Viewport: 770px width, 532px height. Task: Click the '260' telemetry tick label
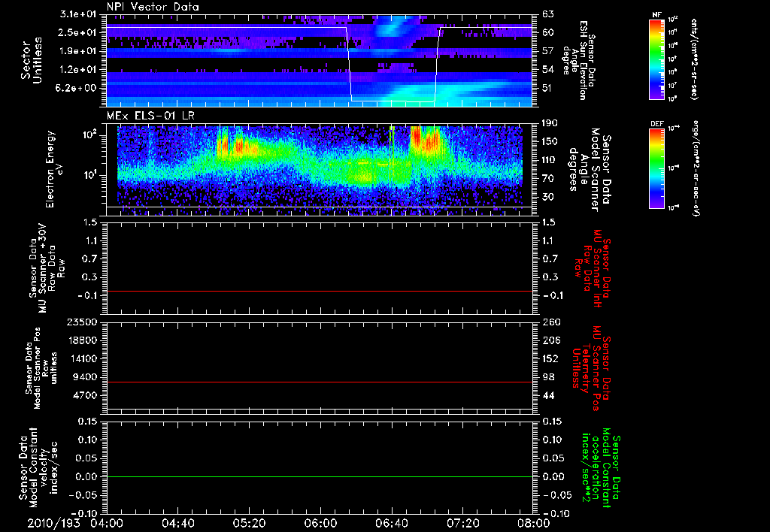pos(551,322)
